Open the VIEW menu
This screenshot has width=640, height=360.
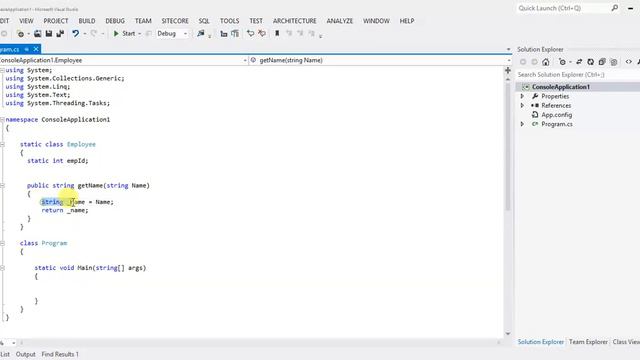26,21
